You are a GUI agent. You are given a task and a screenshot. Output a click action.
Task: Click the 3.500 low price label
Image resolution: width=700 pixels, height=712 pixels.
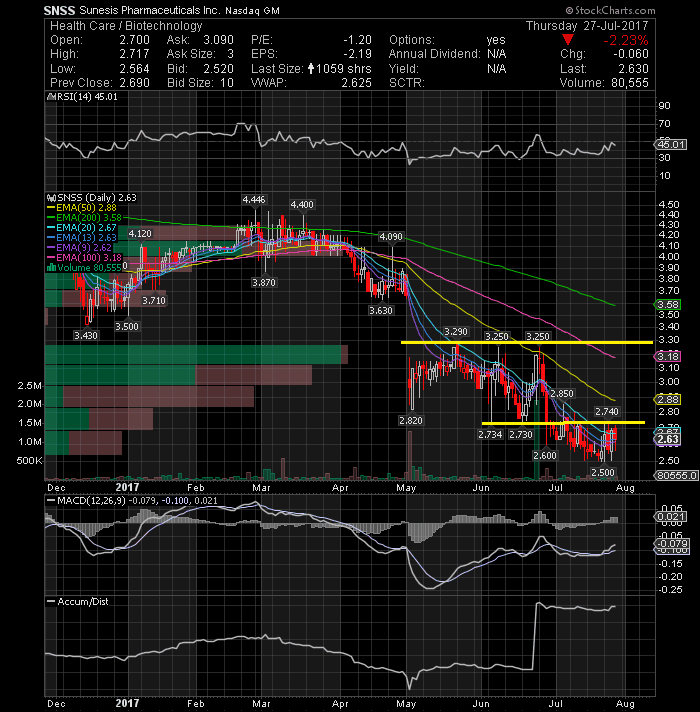tap(127, 326)
